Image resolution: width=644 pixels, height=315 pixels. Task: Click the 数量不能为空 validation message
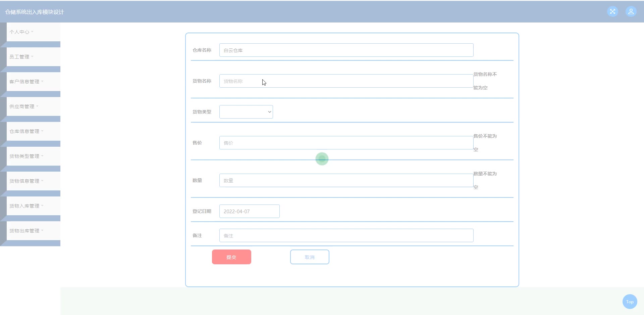point(485,180)
